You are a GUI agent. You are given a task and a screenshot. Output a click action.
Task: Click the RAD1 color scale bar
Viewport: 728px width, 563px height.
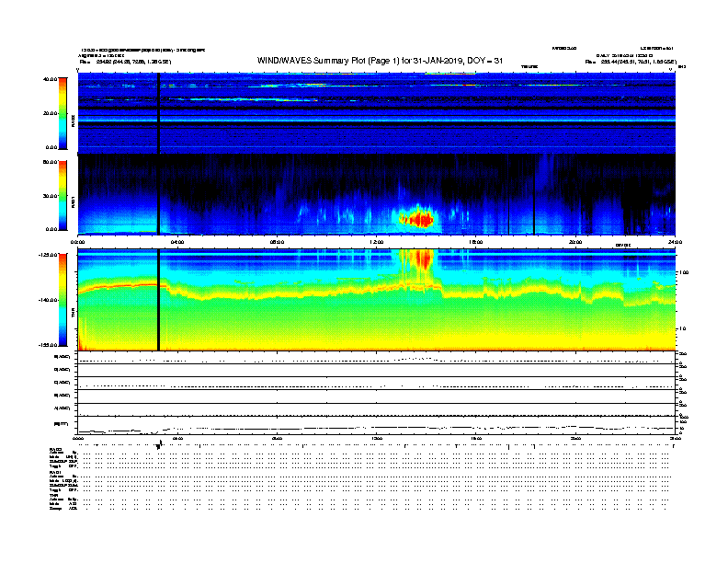point(63,196)
